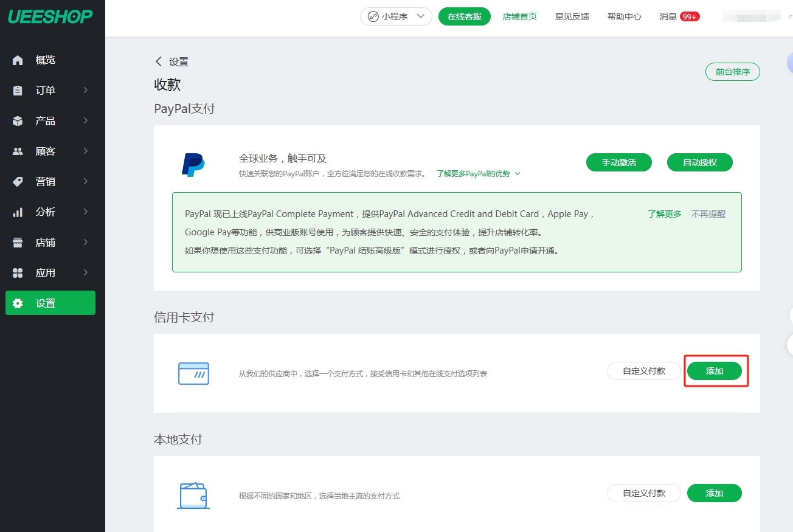Expand the 产品 submenu arrow

click(86, 121)
